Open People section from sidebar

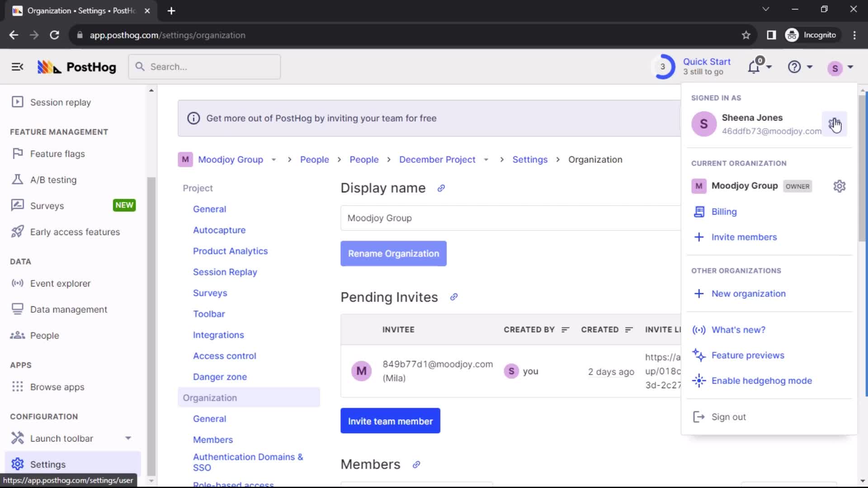45,335
